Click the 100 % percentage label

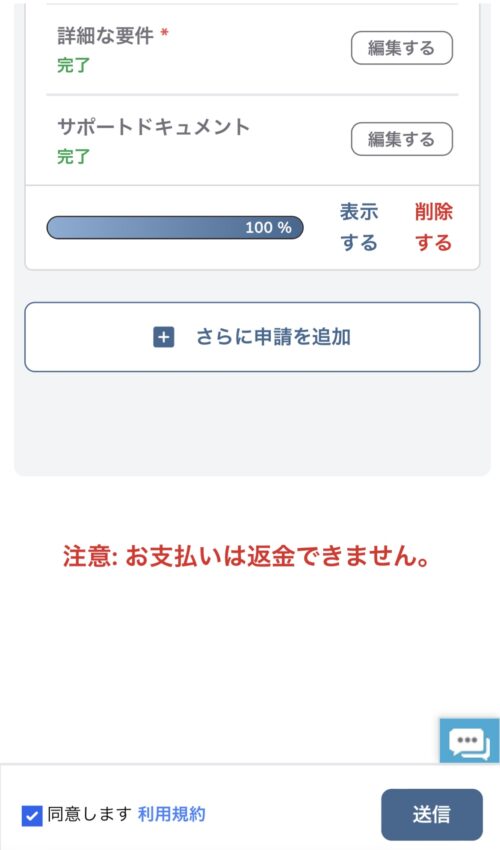(x=268, y=228)
